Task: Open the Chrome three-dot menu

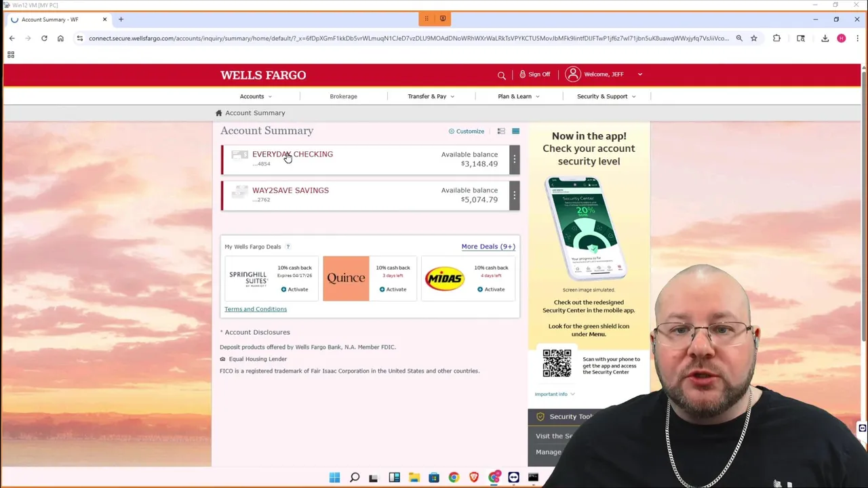Action: point(856,39)
